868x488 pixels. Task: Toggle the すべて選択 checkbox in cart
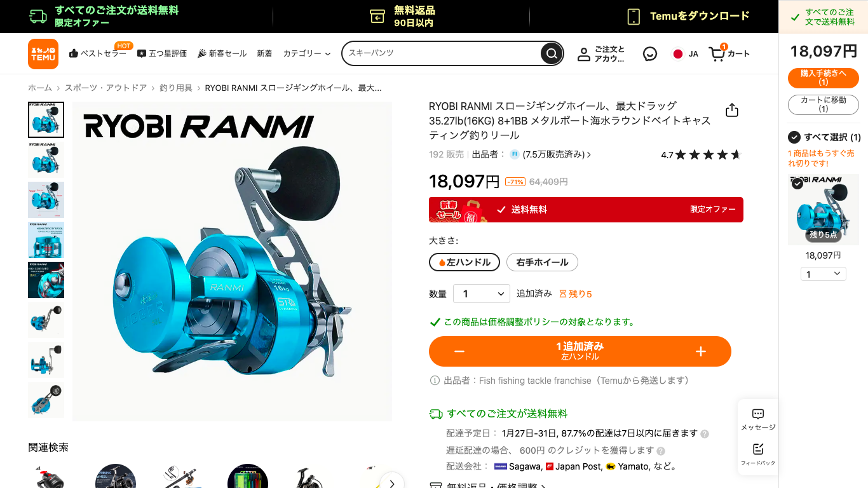tap(794, 137)
